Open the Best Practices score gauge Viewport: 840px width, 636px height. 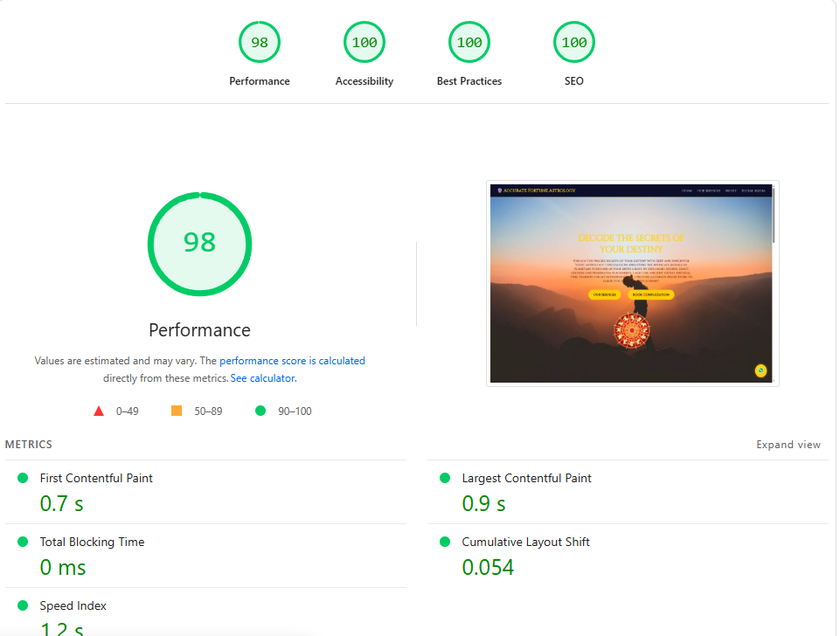click(469, 42)
